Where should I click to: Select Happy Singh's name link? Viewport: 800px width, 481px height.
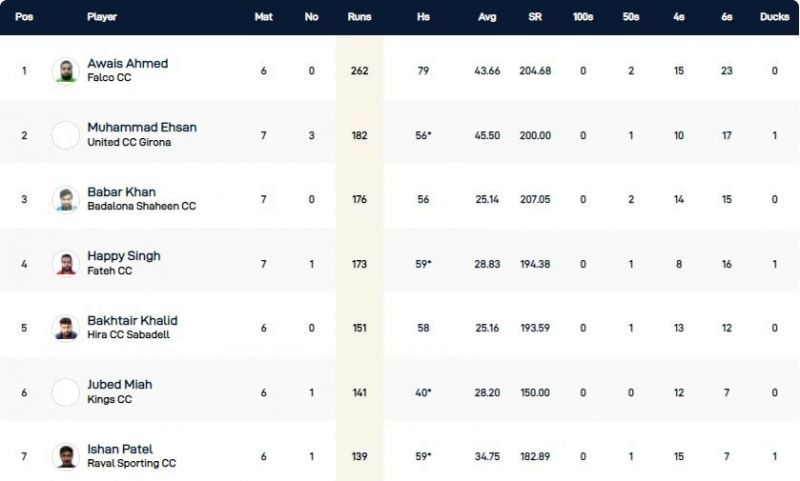pos(123,255)
